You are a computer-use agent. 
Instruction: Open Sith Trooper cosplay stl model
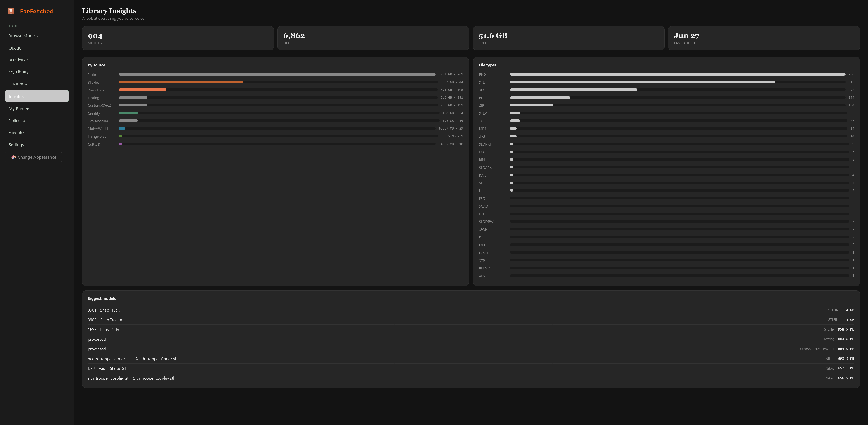click(471, 378)
